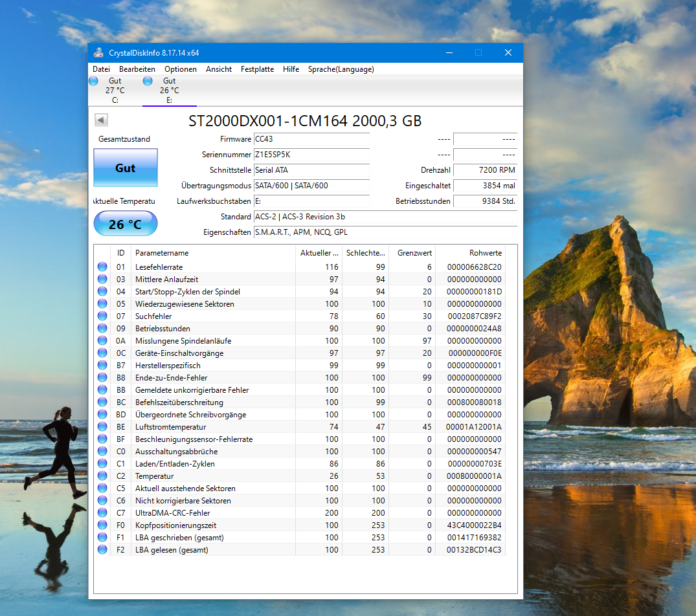Click the Rohwerte column header

point(471,253)
